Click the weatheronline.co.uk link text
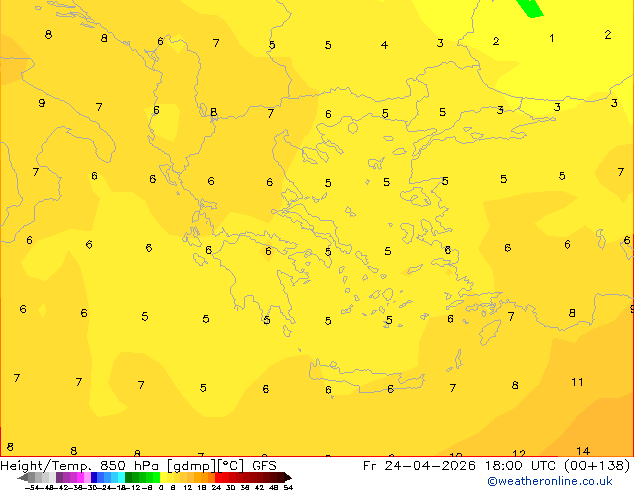The width and height of the screenshot is (634, 490). point(550,481)
